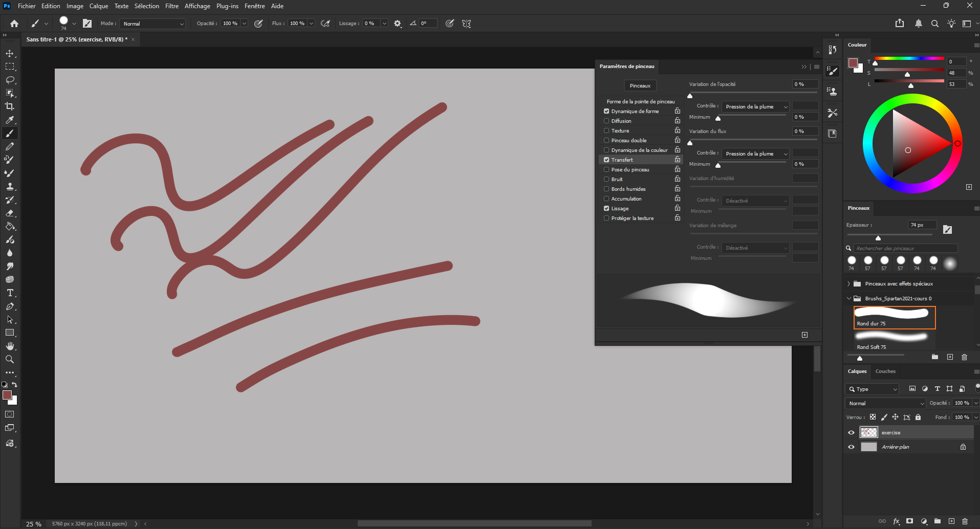Select the Eraser tool

[x=10, y=213]
